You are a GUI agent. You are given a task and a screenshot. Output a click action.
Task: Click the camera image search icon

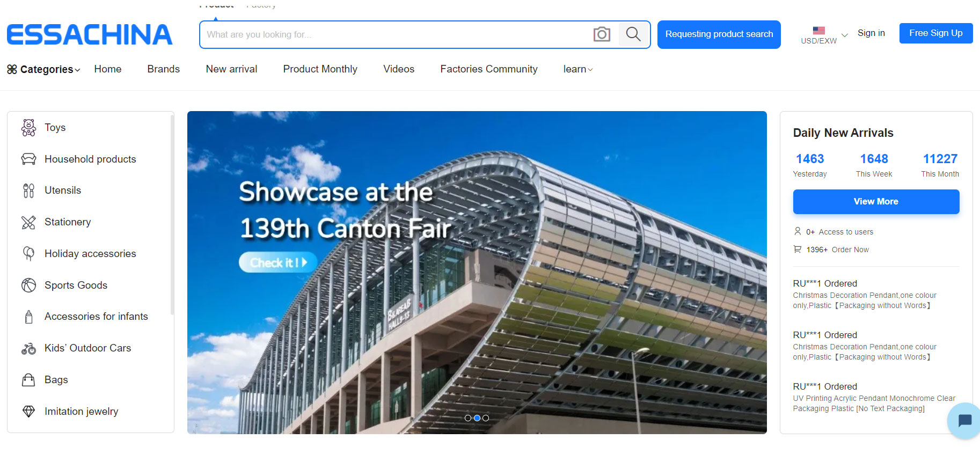602,34
